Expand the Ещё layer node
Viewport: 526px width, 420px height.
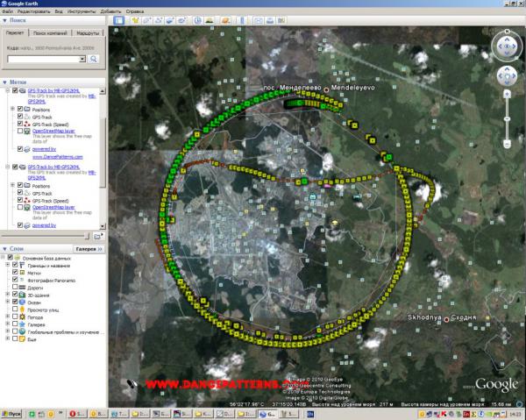(7, 338)
